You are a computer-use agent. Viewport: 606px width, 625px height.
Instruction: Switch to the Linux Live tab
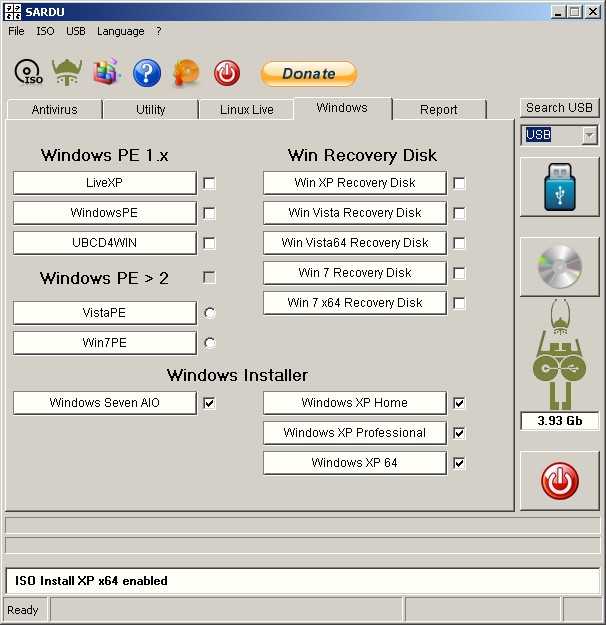(246, 110)
